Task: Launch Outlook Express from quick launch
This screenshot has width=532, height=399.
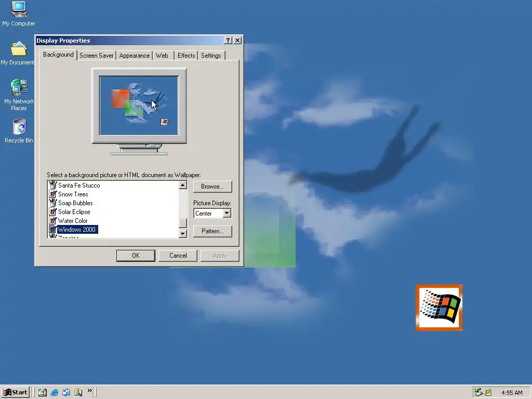Action: click(66, 392)
